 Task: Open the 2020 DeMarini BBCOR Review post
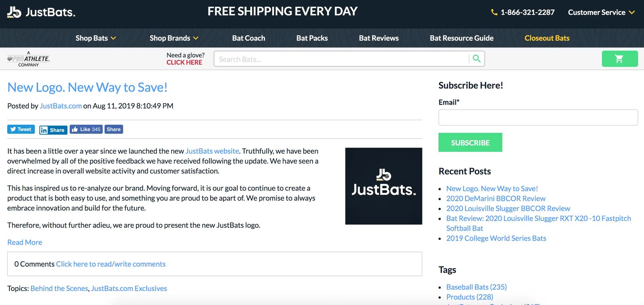496,199
